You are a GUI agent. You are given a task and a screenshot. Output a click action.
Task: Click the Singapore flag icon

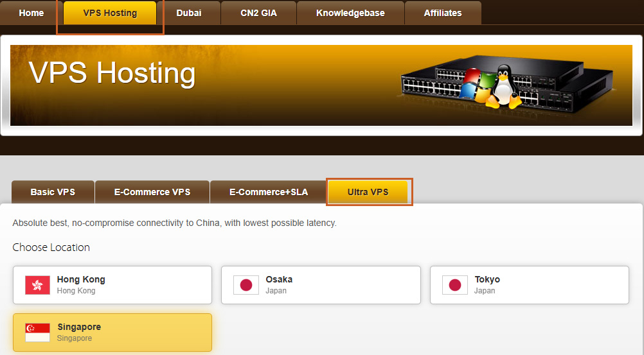coord(37,333)
